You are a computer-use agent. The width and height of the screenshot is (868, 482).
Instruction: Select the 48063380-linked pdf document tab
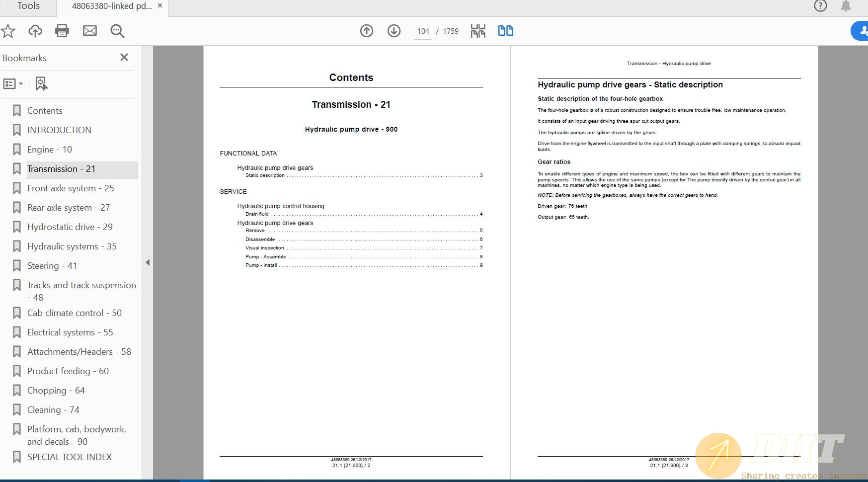point(111,6)
